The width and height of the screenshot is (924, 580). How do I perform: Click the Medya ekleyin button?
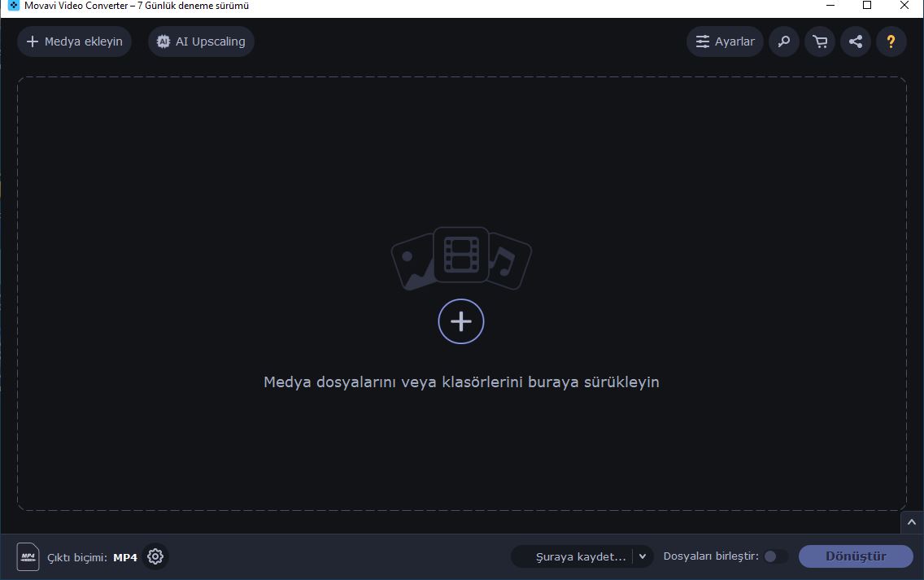click(74, 41)
